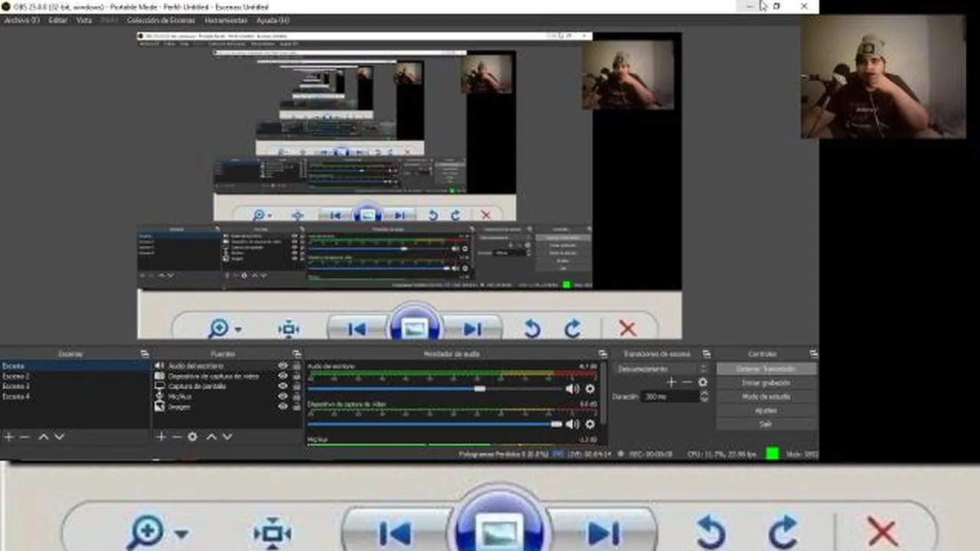Go to next image in Photo Viewer window

(x=603, y=533)
